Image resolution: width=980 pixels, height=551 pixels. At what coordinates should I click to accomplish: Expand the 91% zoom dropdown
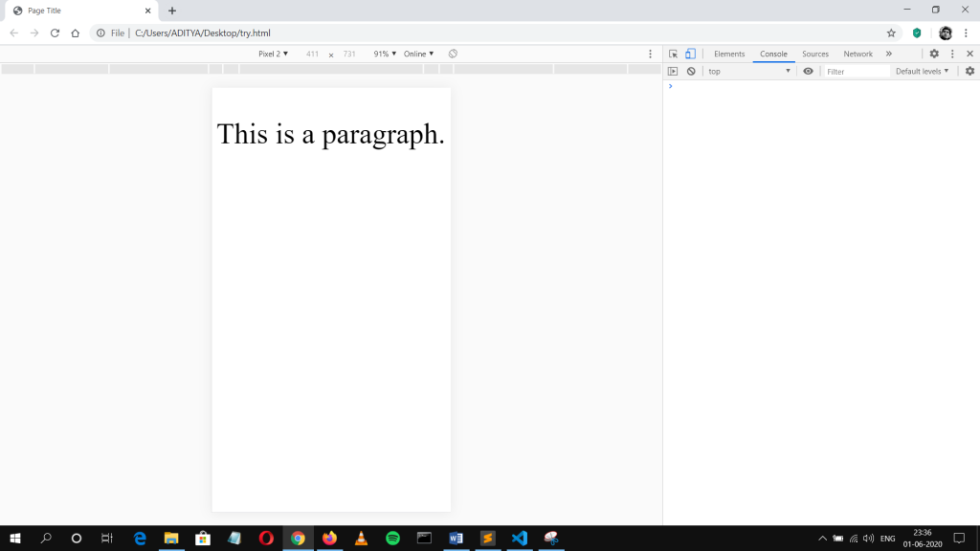[385, 55]
